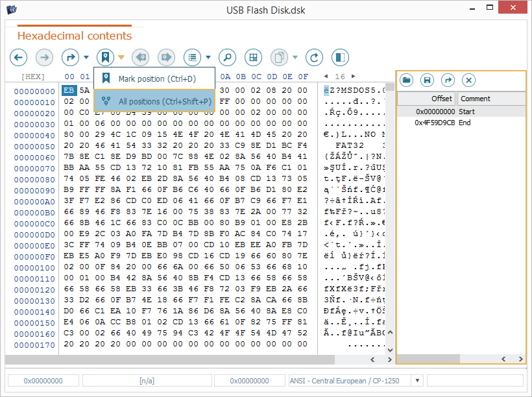This screenshot has height=397, width=532.
Task: Click the grid table view icon
Action: coord(253,57)
